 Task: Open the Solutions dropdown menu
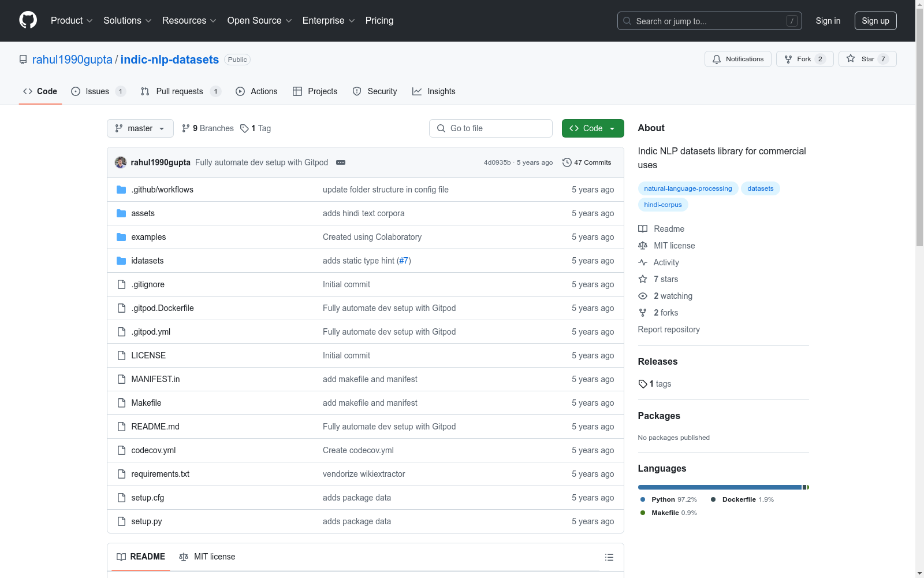point(128,20)
